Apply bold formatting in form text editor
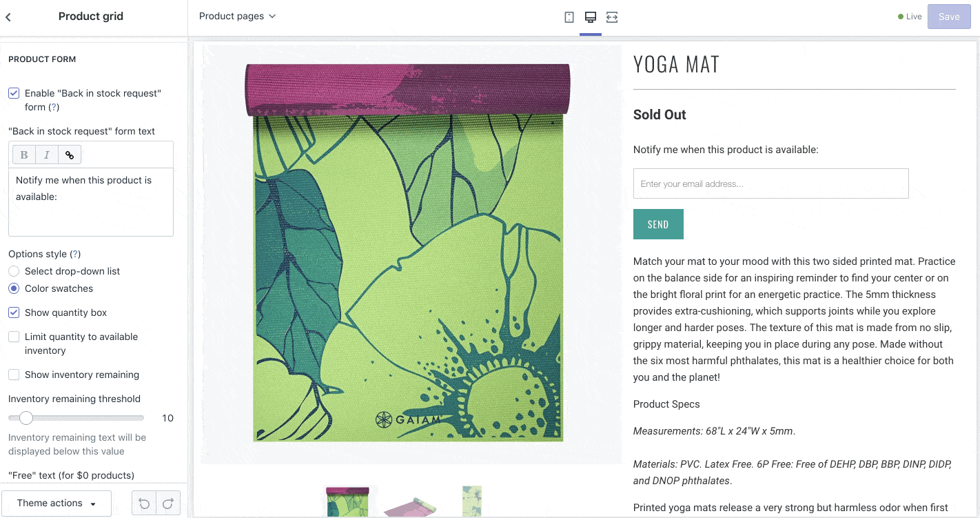The width and height of the screenshot is (980, 518). click(24, 155)
